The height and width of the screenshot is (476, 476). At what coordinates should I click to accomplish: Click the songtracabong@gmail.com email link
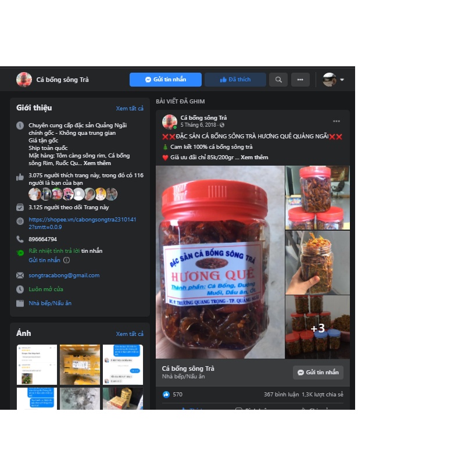[64, 275]
